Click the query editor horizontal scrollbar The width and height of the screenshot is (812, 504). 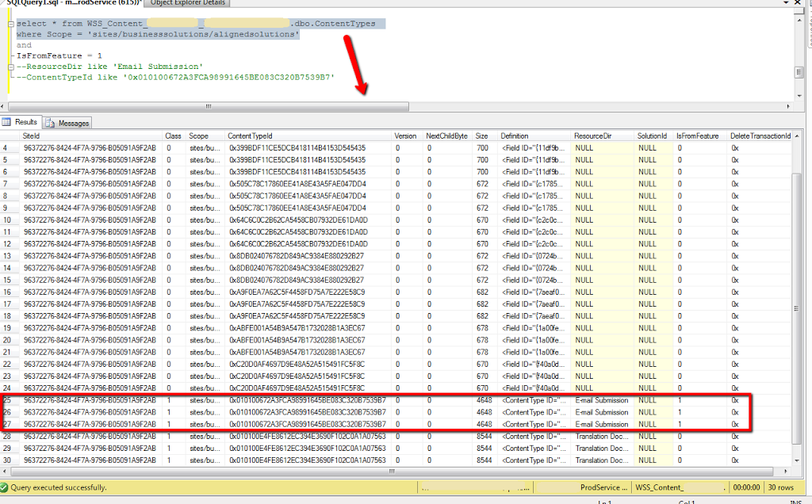206,105
